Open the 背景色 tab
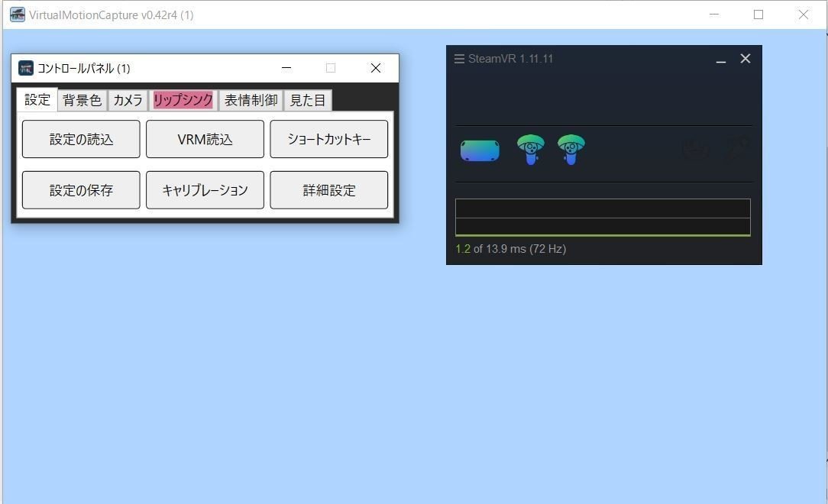Viewport: 828px width, 504px height. tap(81, 99)
